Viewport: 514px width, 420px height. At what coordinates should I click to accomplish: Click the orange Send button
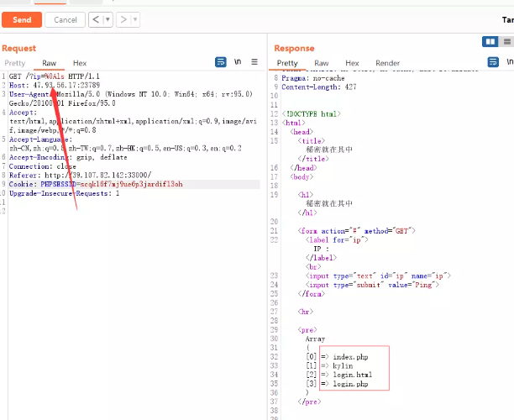click(x=22, y=19)
